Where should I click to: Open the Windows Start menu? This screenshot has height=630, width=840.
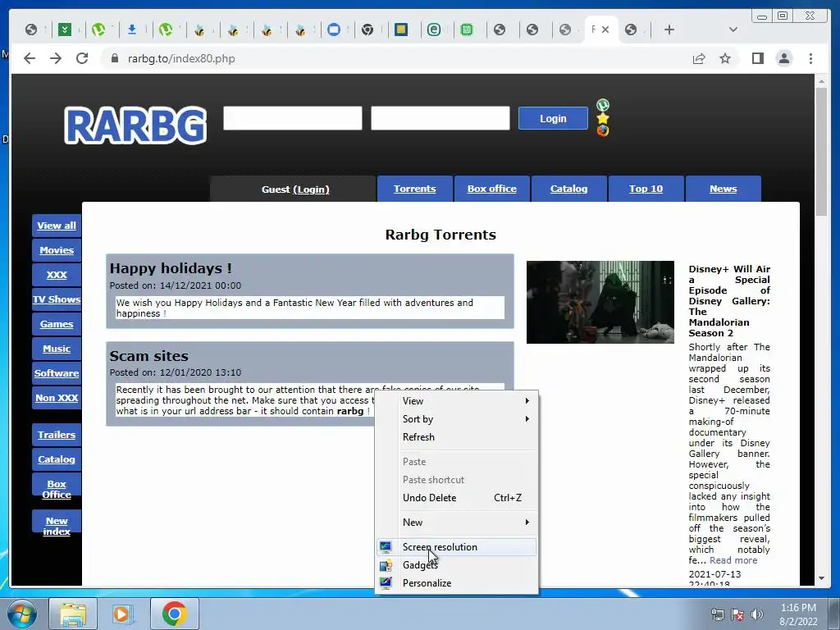tap(22, 614)
